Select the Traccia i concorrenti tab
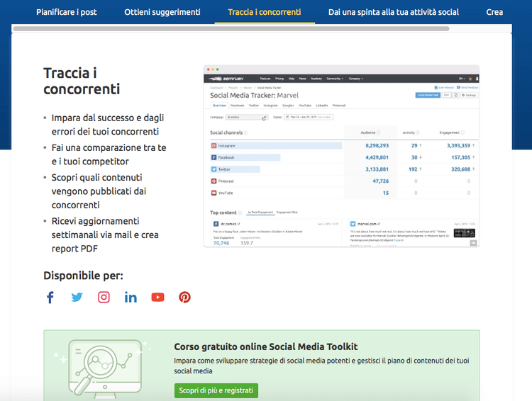Viewport: 532px width, 401px height. 265,12
